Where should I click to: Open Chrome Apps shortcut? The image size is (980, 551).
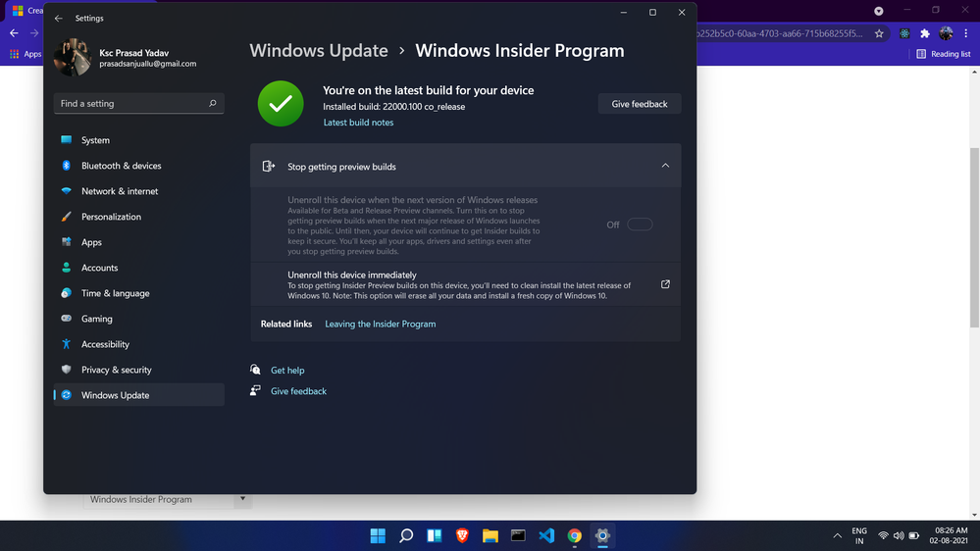pos(25,54)
